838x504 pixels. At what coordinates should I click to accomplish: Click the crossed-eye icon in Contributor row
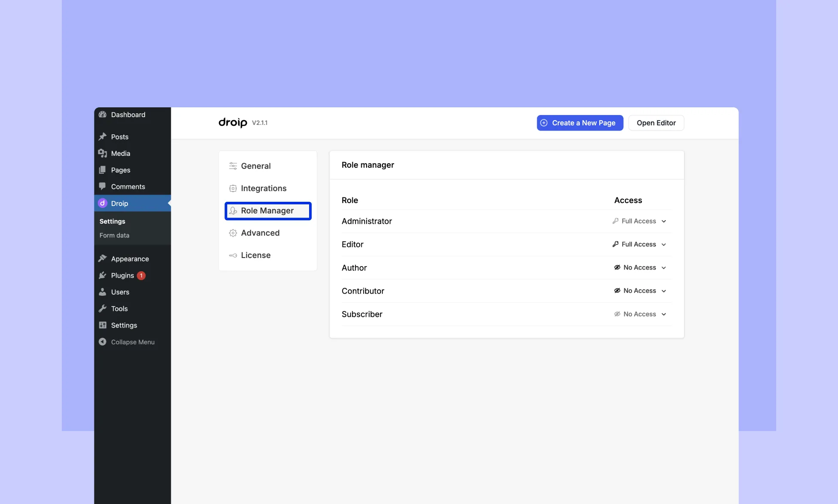point(617,290)
